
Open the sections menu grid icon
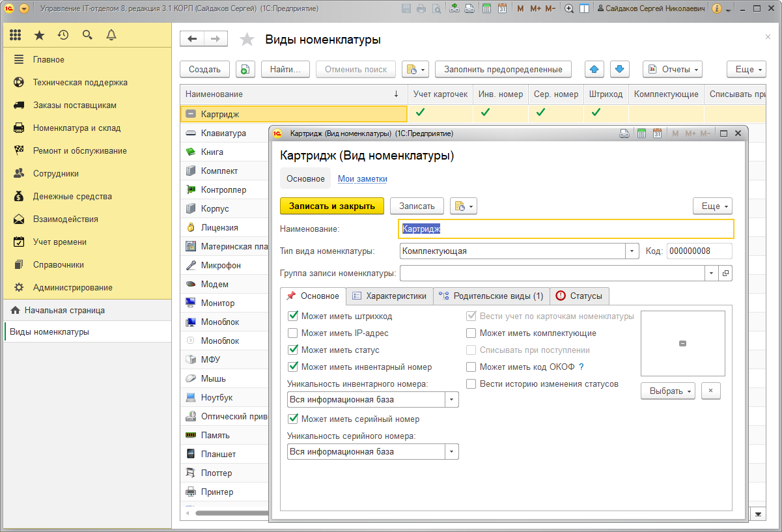click(x=16, y=35)
